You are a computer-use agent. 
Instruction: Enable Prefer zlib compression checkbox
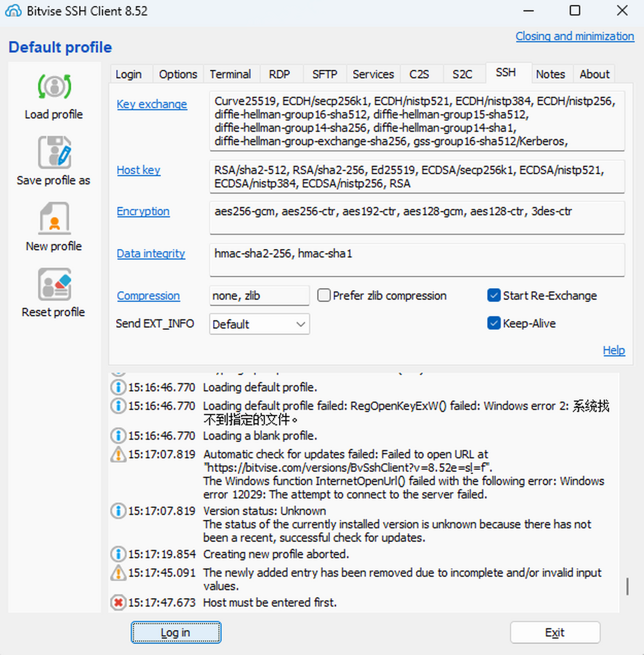click(324, 296)
